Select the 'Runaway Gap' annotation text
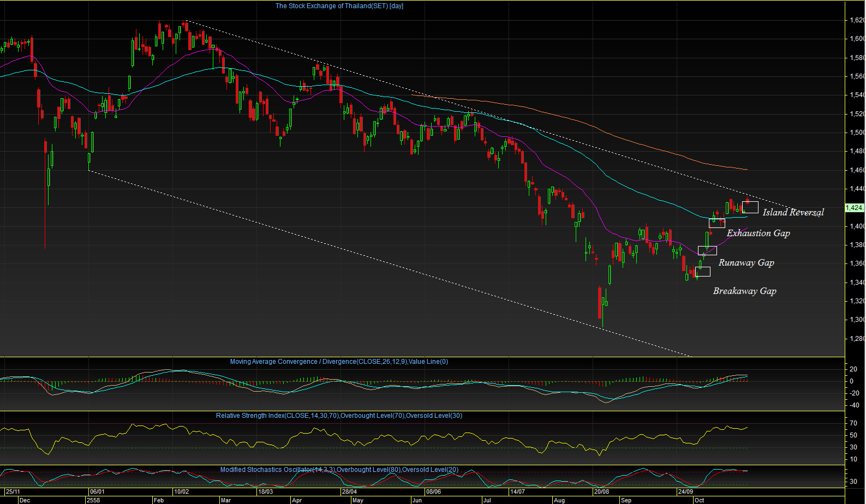Viewport: 866px width, 504px height. (746, 262)
